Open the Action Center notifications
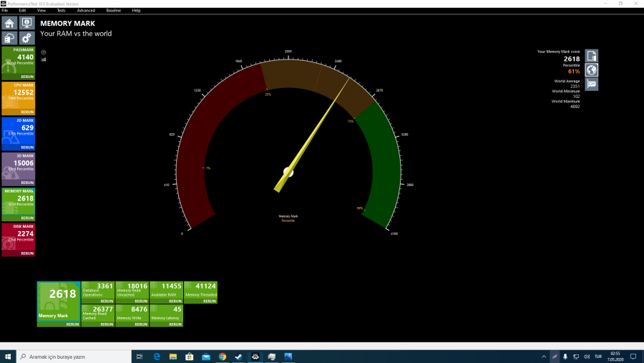 coord(633,357)
